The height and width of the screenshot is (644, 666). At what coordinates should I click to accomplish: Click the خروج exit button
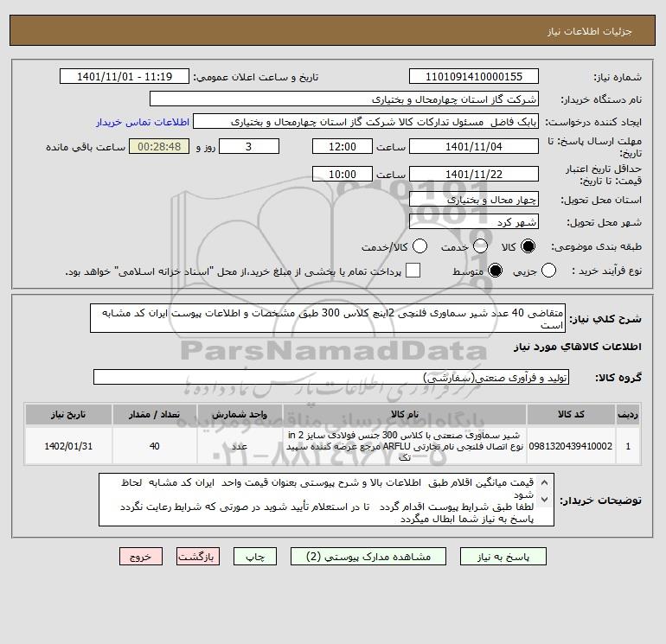click(x=141, y=557)
